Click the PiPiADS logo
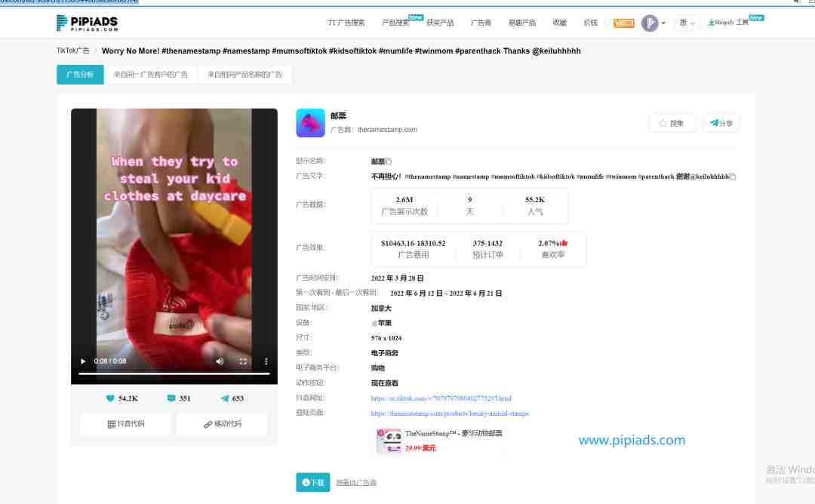The height and width of the screenshot is (504, 815). point(87,23)
